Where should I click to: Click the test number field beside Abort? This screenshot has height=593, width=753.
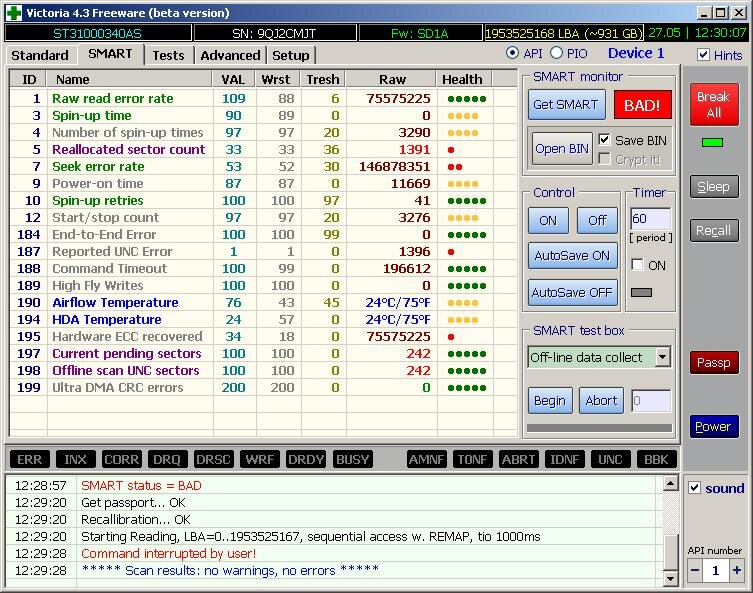point(651,400)
